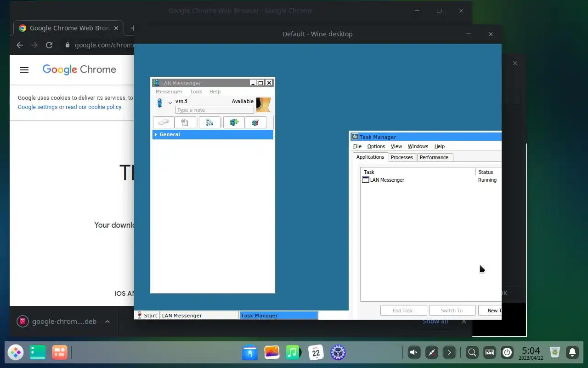Screen dimensions: 588x368
Task: Click the green desktop icon in the dock
Action: pos(38,352)
